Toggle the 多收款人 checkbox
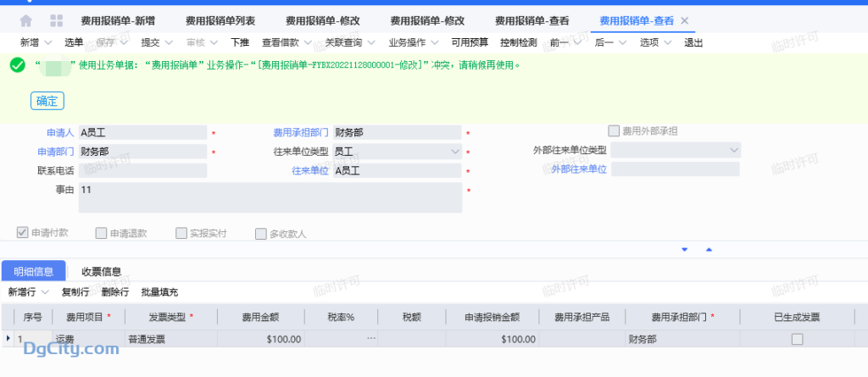The width and height of the screenshot is (868, 377). click(261, 233)
